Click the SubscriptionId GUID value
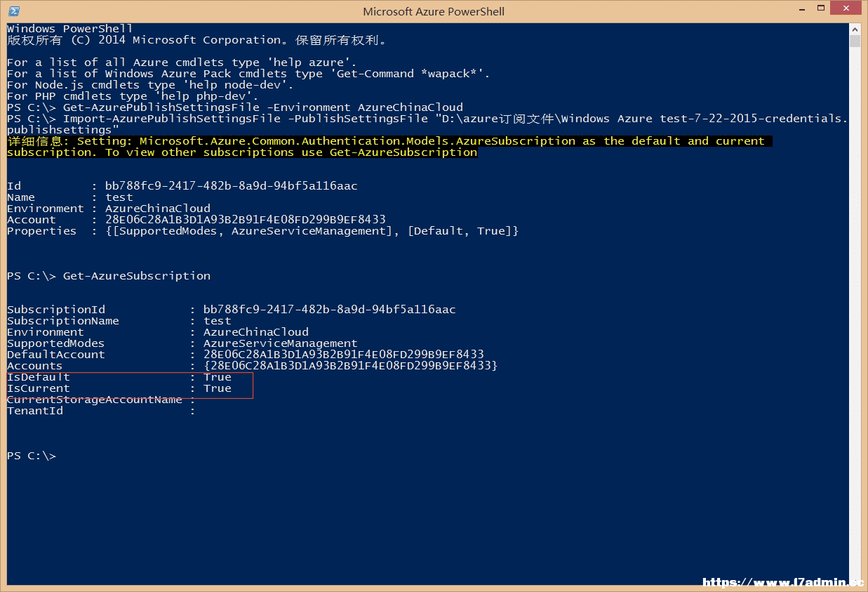The width and height of the screenshot is (868, 592). pyautogui.click(x=330, y=310)
